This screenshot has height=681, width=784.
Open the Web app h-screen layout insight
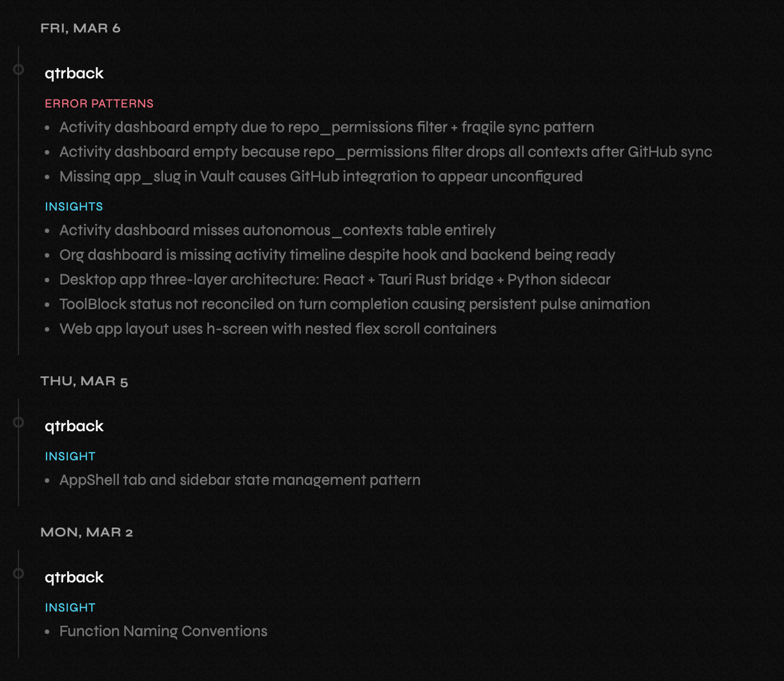(278, 329)
